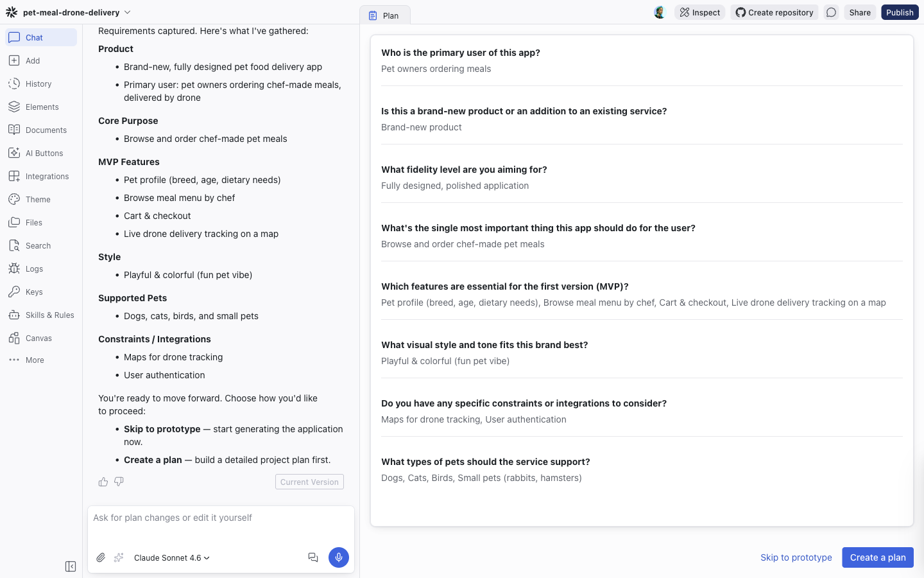Click the Create a plan button
924x578 pixels.
coord(878,557)
